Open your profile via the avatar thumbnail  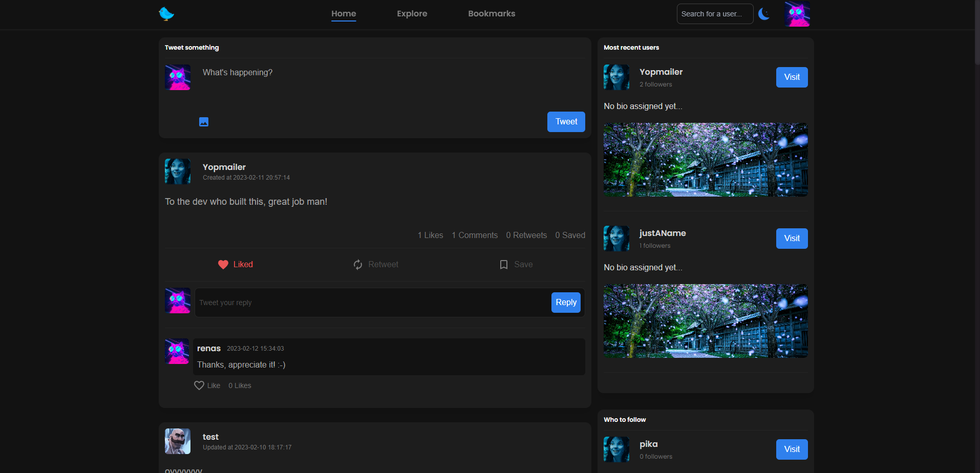pyautogui.click(x=797, y=14)
